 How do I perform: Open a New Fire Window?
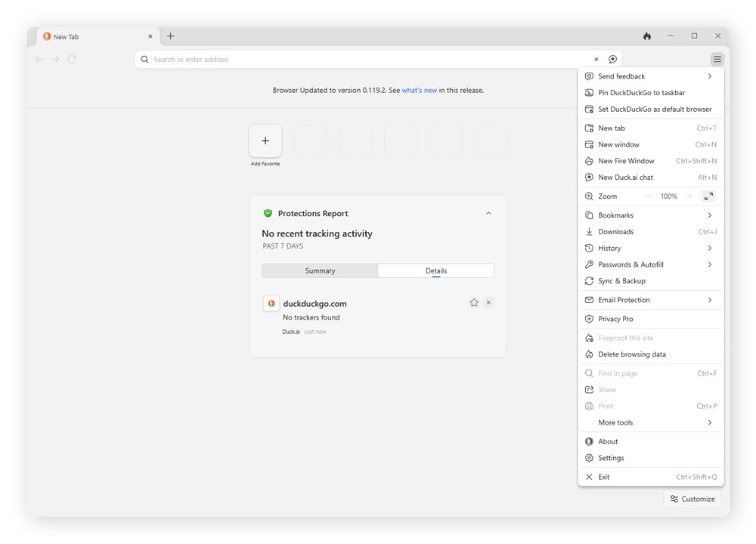tap(651, 161)
